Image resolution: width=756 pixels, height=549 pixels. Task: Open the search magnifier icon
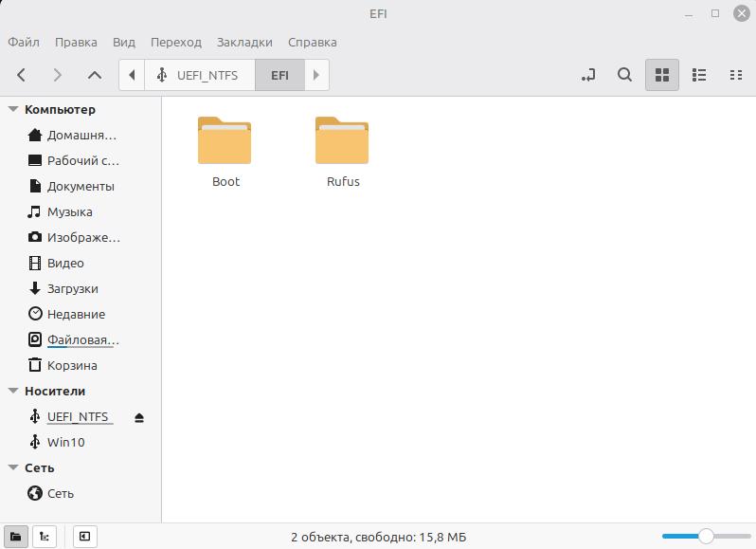tap(625, 75)
